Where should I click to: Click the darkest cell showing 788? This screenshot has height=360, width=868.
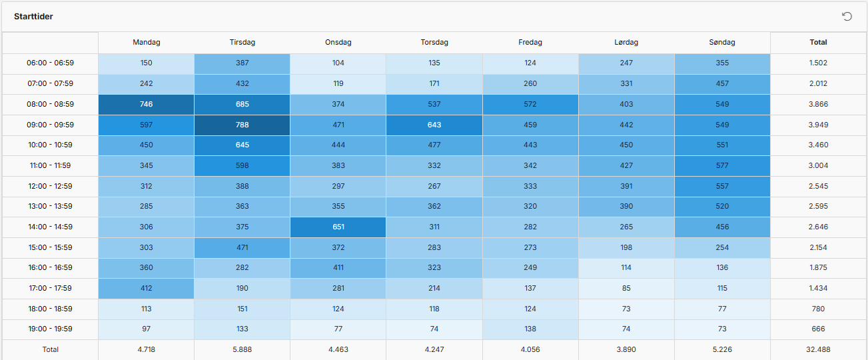tap(242, 125)
